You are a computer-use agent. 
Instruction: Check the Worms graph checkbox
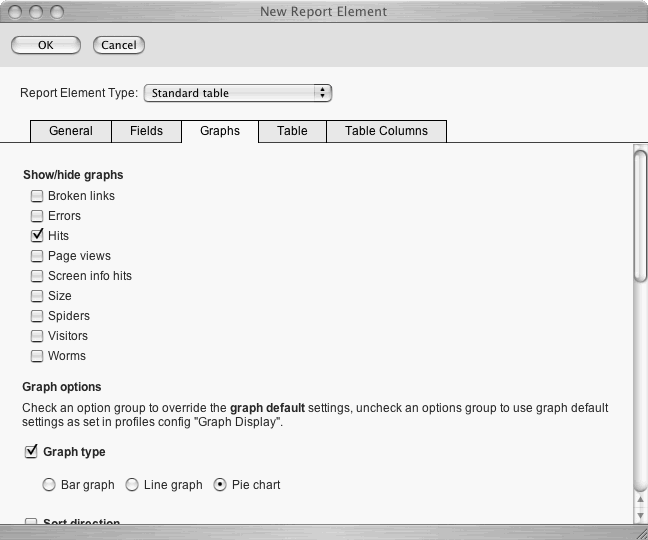tap(37, 356)
